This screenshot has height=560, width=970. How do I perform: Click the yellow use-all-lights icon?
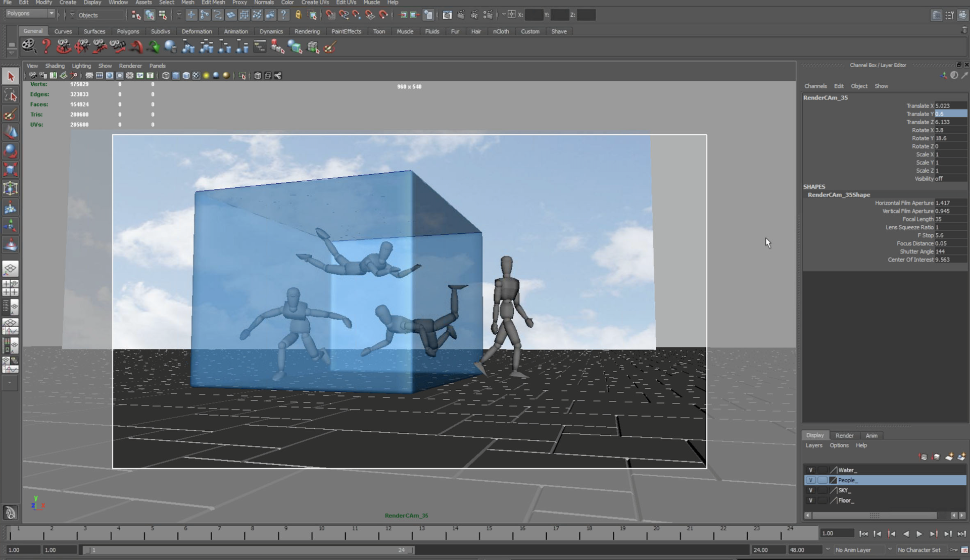[x=206, y=76]
